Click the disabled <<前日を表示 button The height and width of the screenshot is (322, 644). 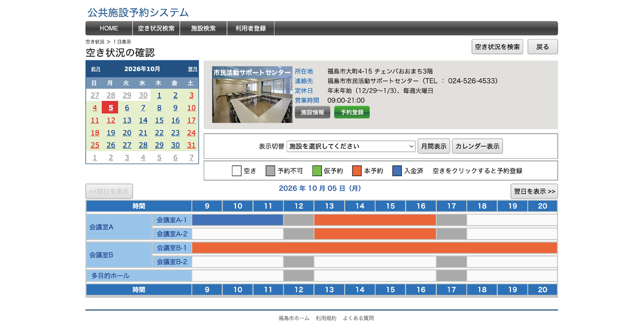click(109, 191)
